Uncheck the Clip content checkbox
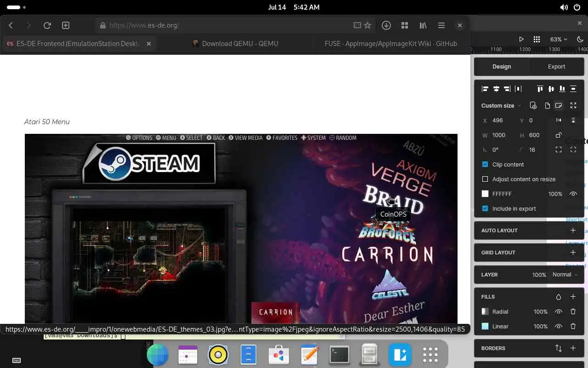588x368 pixels. 485,164
